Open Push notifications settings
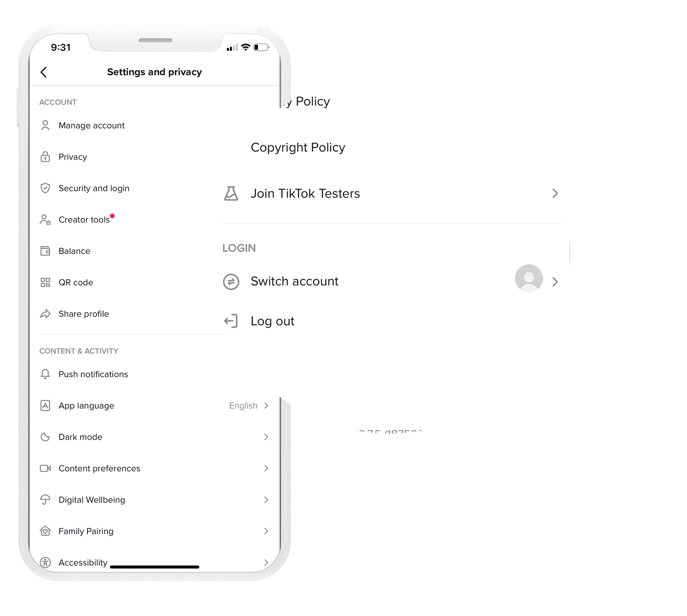The image size is (687, 616). 93,374
